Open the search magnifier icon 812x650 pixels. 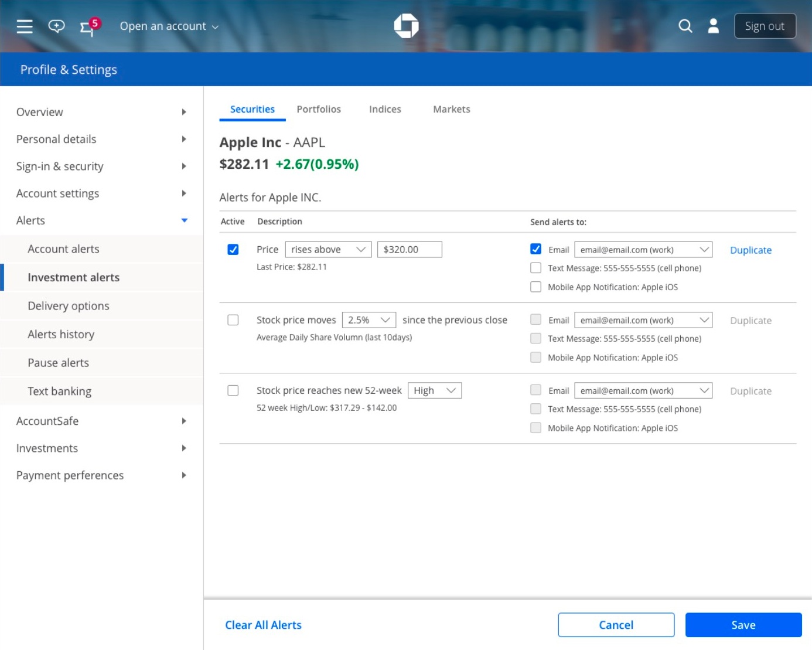point(685,26)
